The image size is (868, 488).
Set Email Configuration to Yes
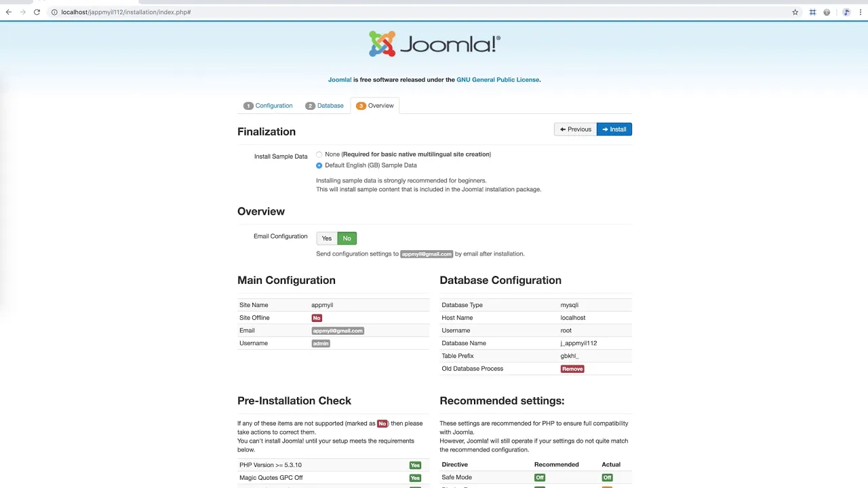point(327,239)
